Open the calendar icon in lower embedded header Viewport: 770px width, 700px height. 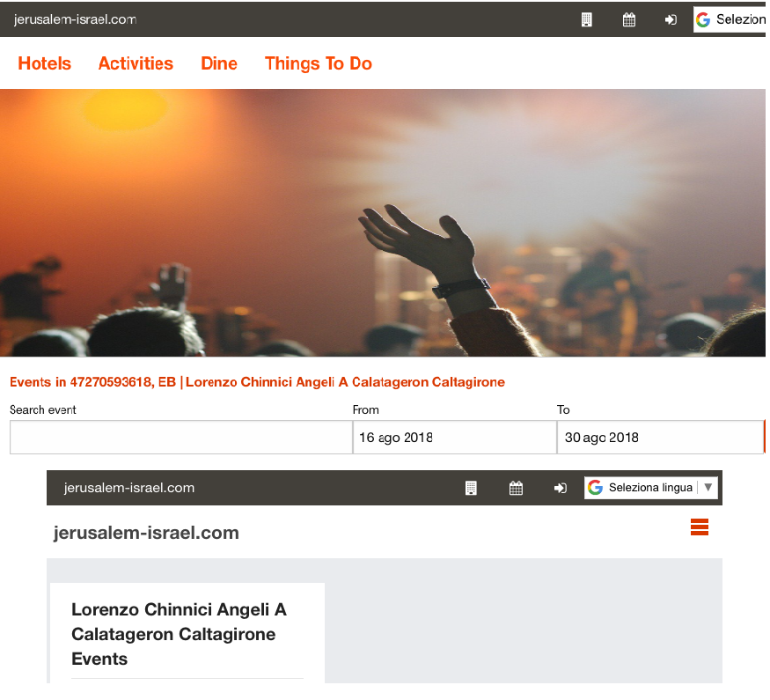tap(516, 488)
